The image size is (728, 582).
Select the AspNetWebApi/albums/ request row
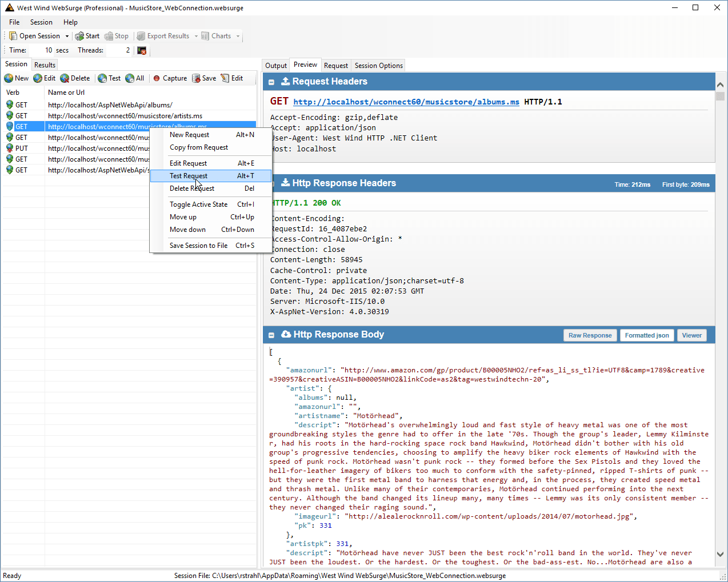coord(130,105)
